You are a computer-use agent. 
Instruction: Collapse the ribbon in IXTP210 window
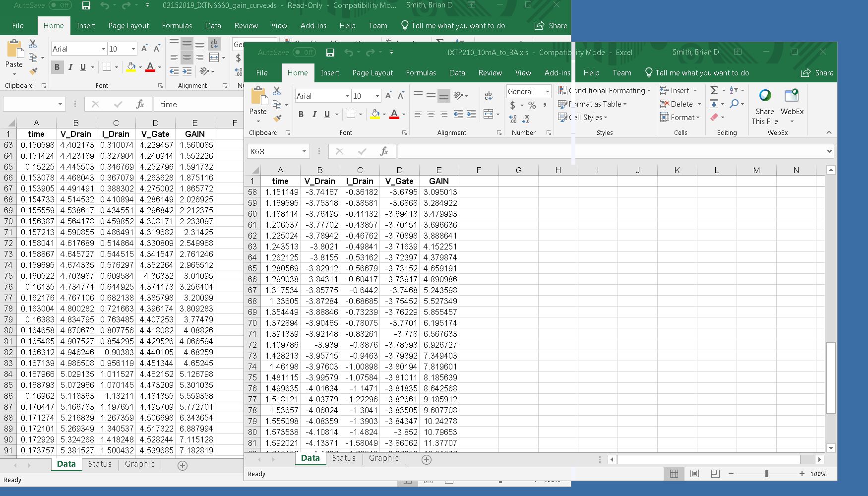(829, 132)
